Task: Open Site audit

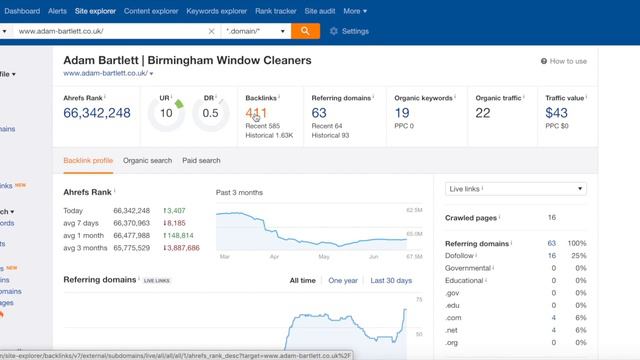Action: coord(320,11)
